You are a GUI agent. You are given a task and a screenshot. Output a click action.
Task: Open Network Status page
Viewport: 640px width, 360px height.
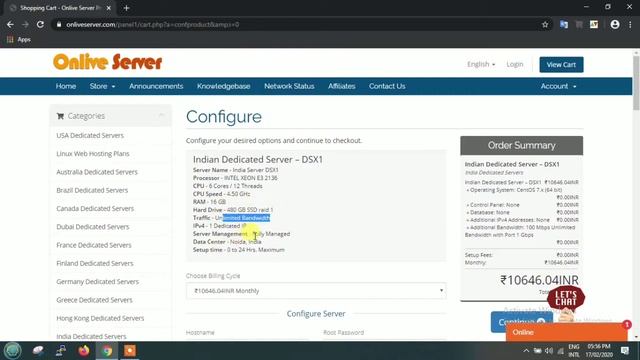pyautogui.click(x=289, y=86)
